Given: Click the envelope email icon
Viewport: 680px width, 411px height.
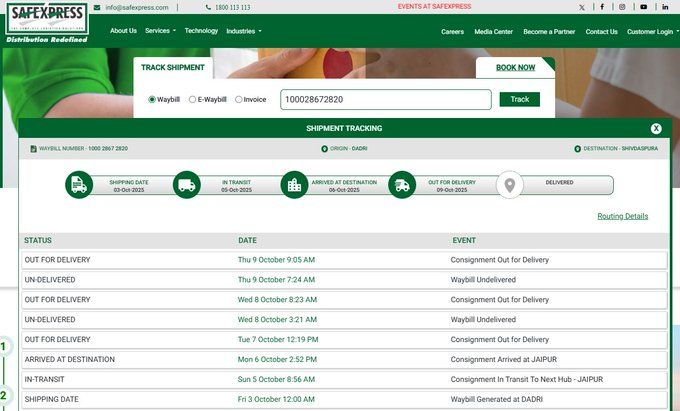Looking at the screenshot, I should pos(97,7).
